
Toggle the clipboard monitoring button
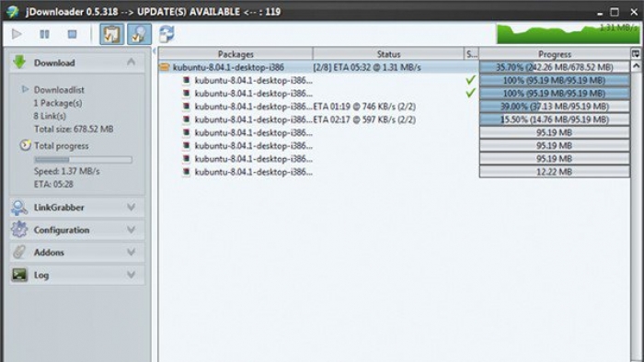[x=111, y=34]
